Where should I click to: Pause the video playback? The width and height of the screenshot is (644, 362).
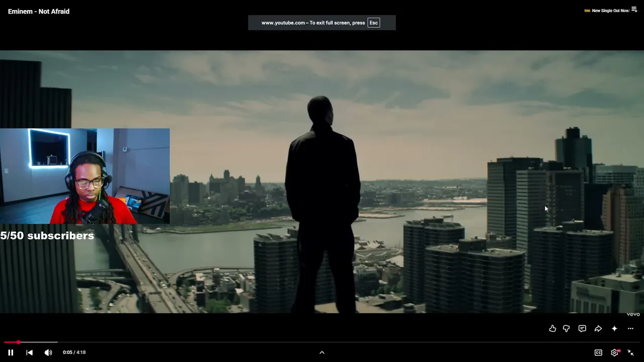click(x=11, y=352)
